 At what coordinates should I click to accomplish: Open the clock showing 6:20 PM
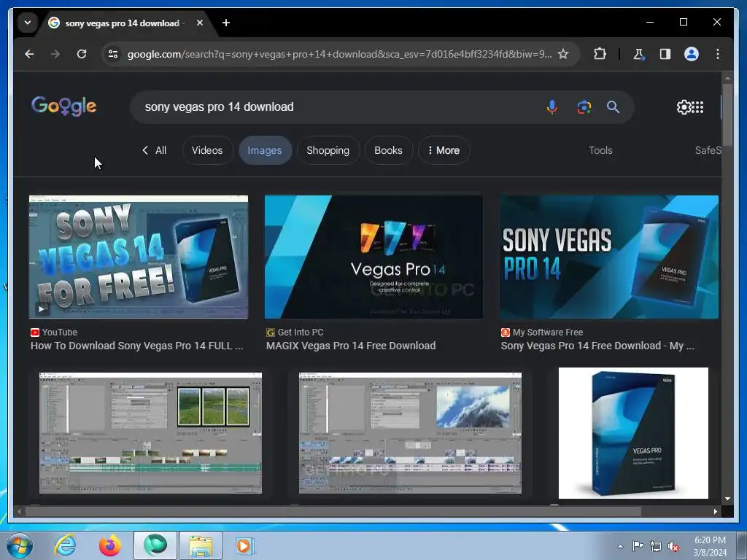click(x=710, y=546)
